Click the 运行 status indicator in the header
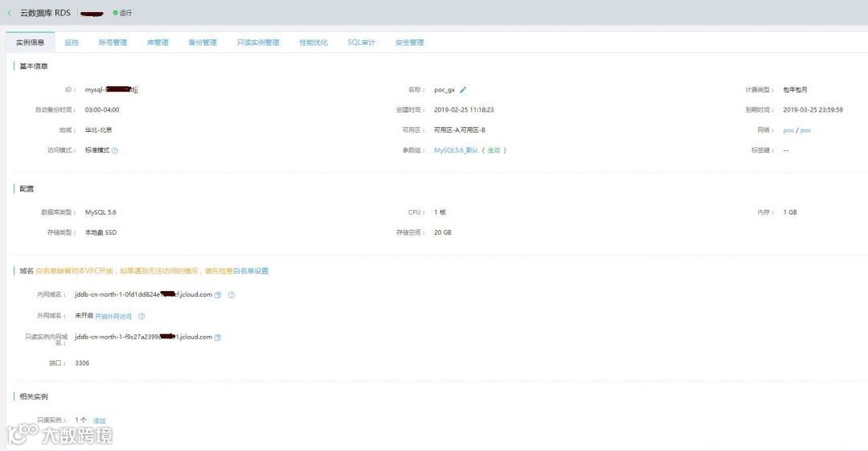Viewport: 868px width, 451px height. (x=122, y=13)
